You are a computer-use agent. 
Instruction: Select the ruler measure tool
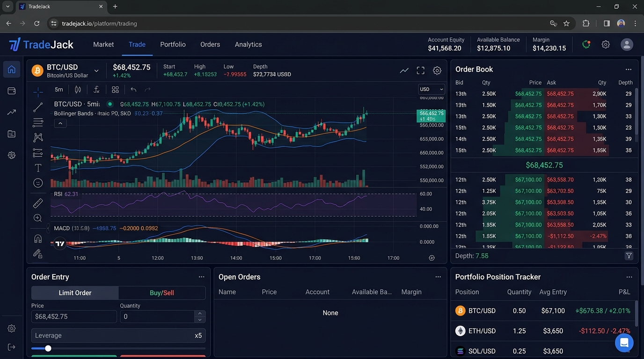[x=38, y=203]
